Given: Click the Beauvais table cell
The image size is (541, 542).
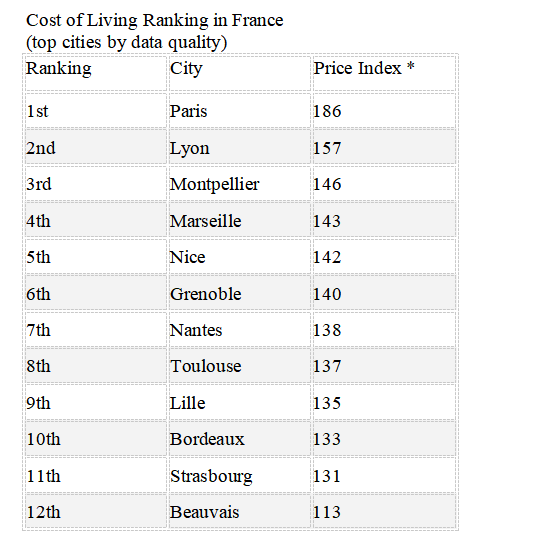Looking at the screenshot, I should (x=240, y=512).
